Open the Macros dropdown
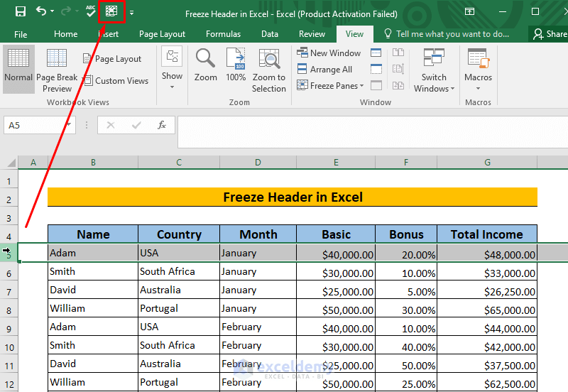Viewport: 568px width, 392px height. pos(478,70)
